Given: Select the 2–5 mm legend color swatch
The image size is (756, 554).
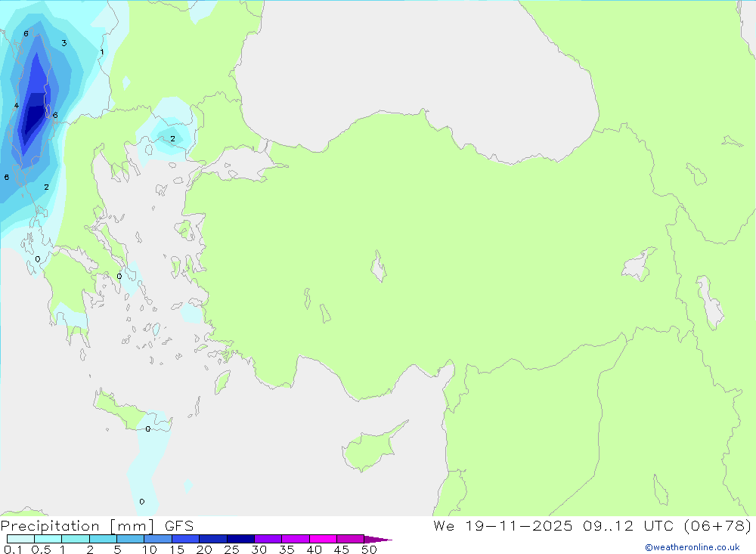Looking at the screenshot, I should point(103,539).
